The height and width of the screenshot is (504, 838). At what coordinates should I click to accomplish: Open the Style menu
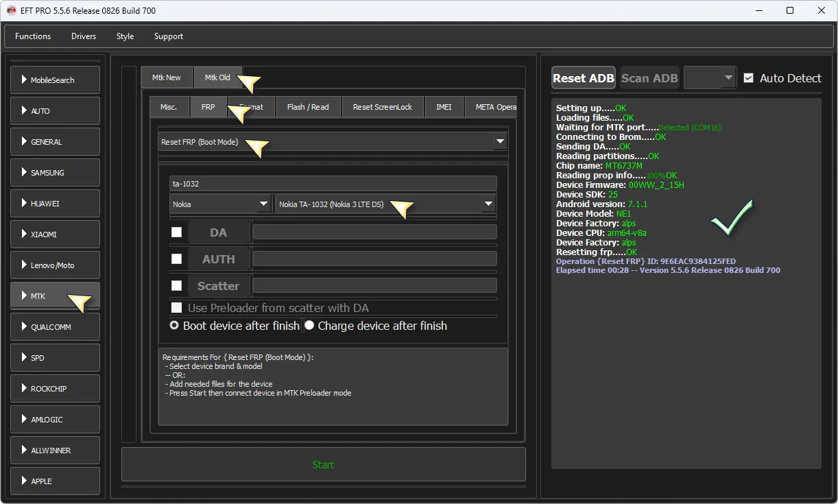pos(125,36)
